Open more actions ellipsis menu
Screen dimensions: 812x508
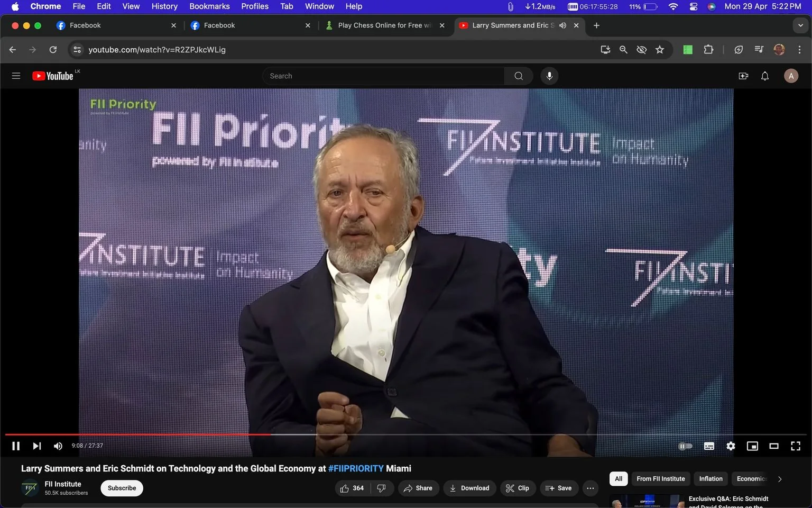click(590, 488)
